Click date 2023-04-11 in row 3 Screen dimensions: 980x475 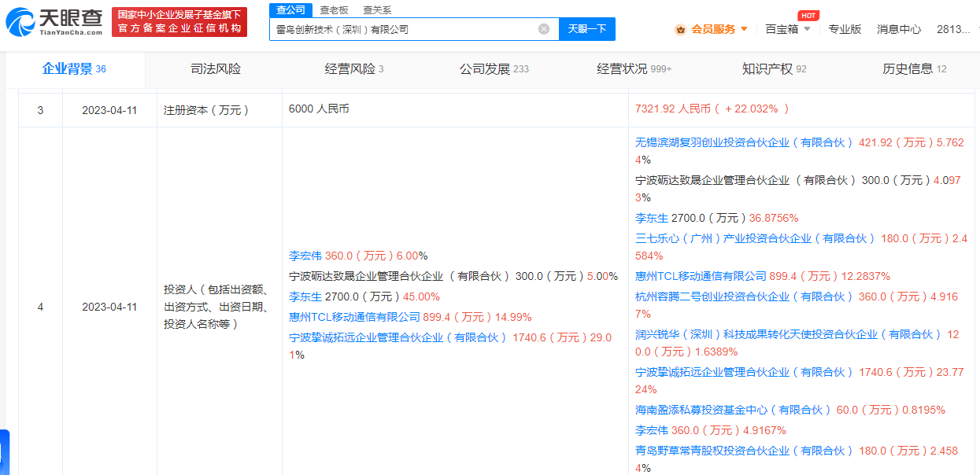(x=109, y=110)
